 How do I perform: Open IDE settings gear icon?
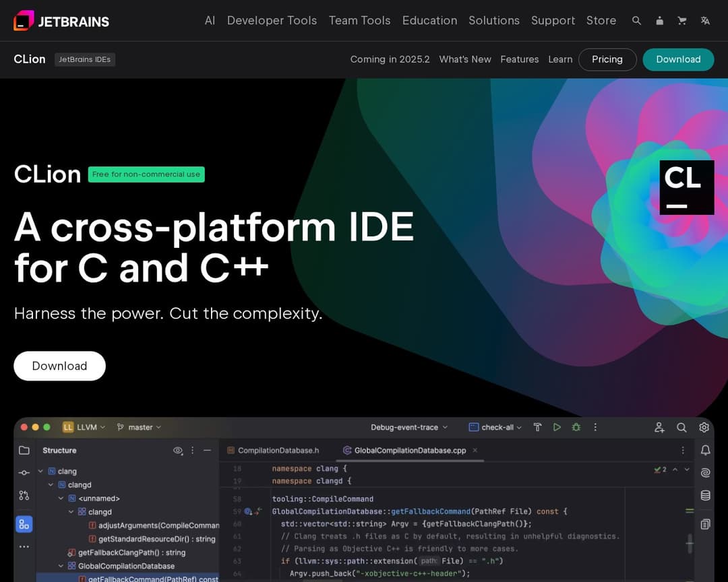pyautogui.click(x=704, y=428)
